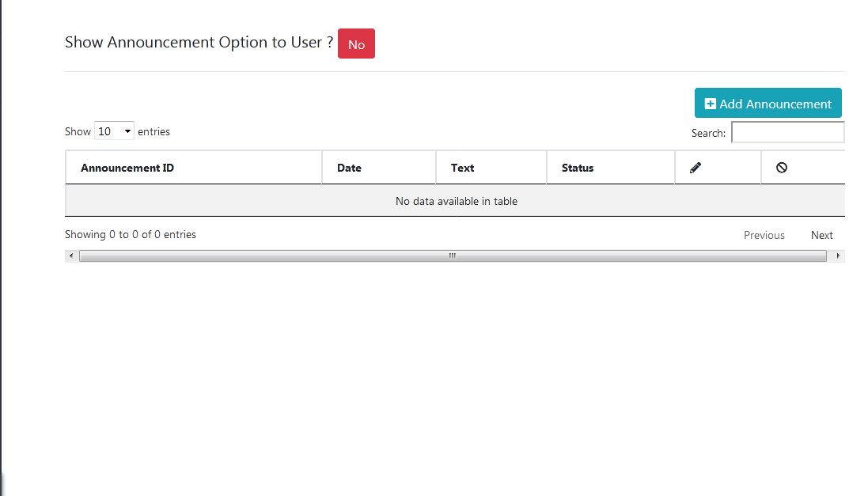Click the 'No data available in table' row
The width and height of the screenshot is (868, 496).
tap(455, 201)
